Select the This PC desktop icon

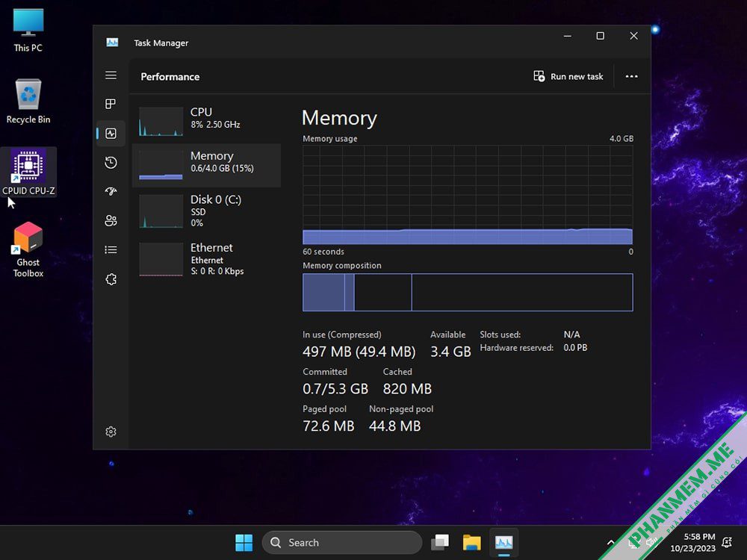tap(28, 30)
